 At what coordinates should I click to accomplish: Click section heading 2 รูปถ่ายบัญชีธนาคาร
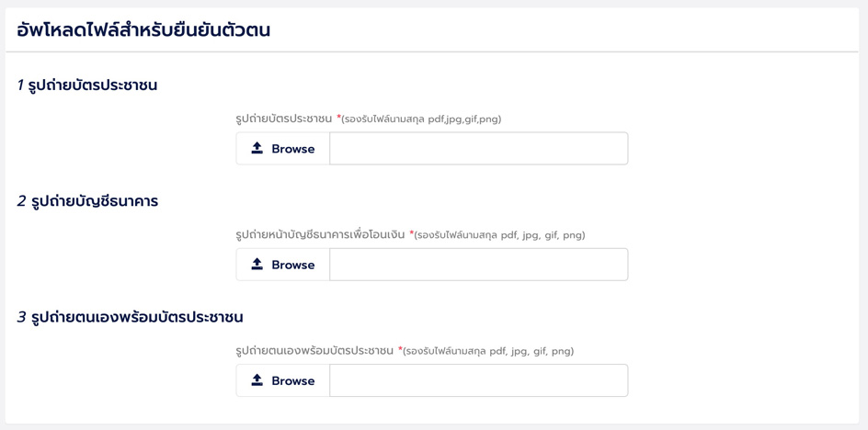87,201
